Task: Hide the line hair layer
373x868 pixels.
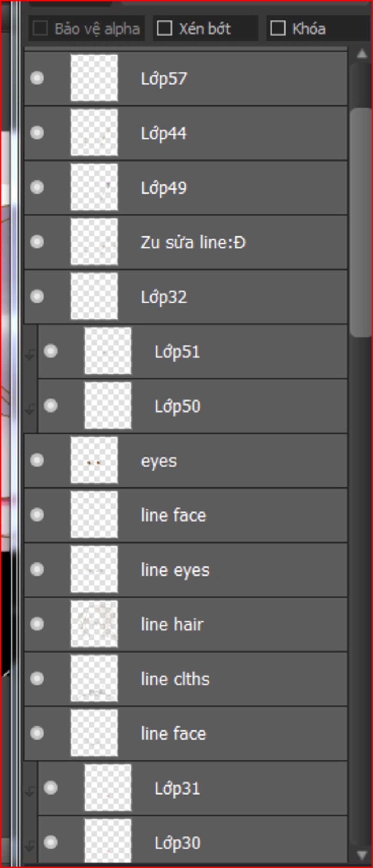Action: coord(37,624)
